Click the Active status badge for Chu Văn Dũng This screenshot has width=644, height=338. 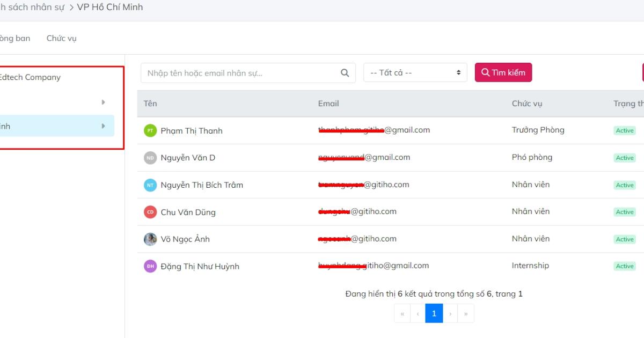pyautogui.click(x=625, y=212)
